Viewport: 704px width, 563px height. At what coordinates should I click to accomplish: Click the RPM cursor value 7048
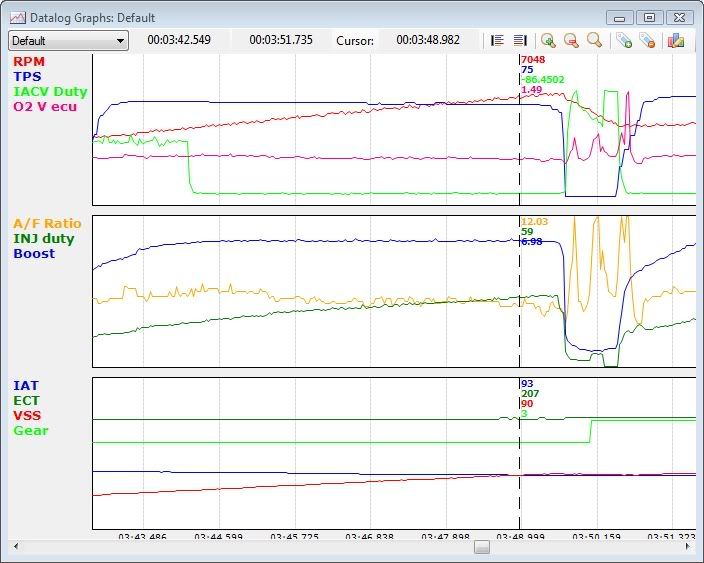pos(533,60)
